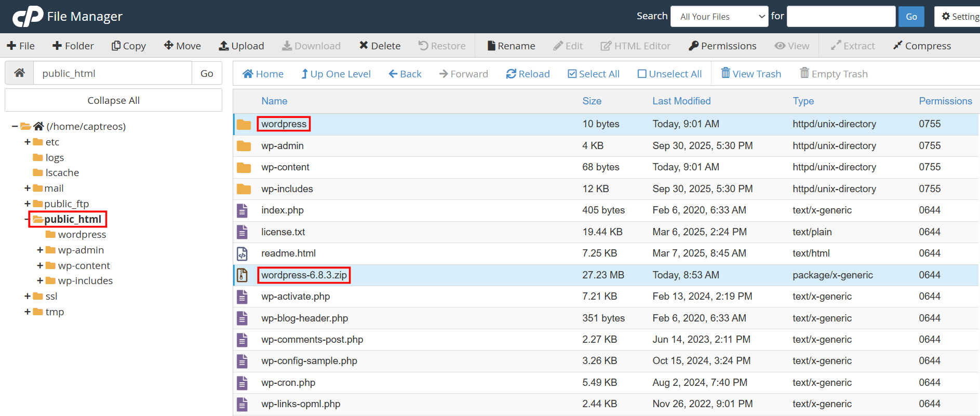Click the cPanel logo icon

[28, 16]
